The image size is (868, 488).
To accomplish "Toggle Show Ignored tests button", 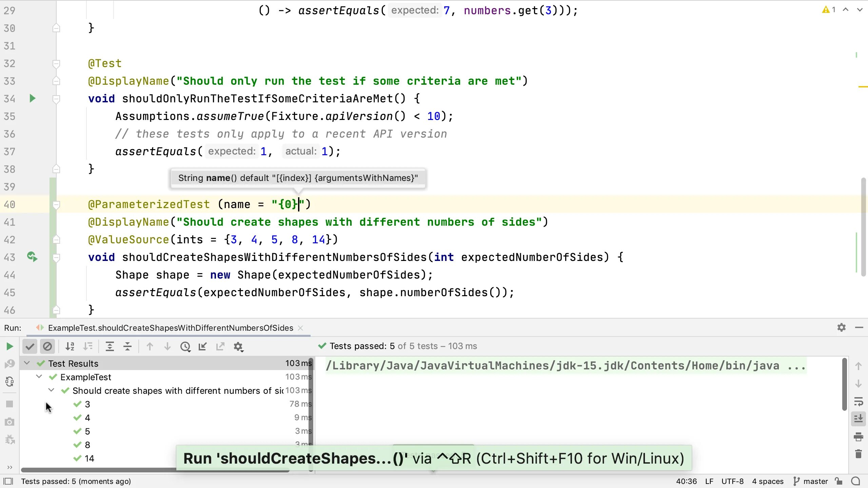I will [47, 346].
